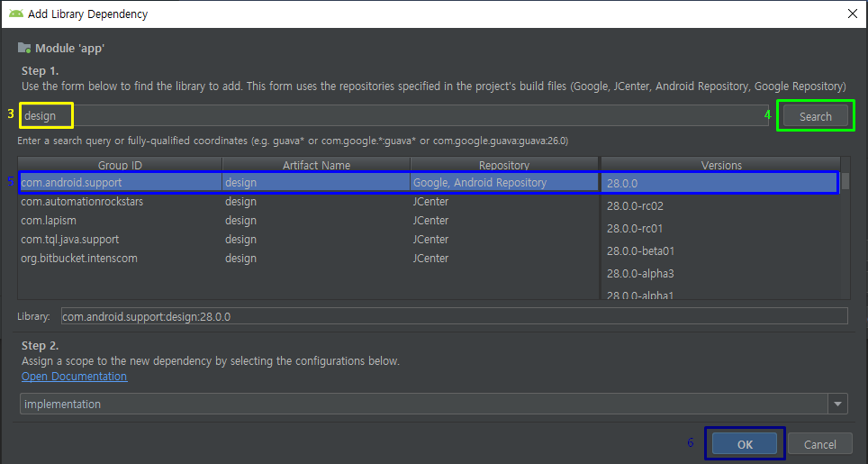Screen dimensions: 868x464
Task: Select the org.bitbucket.intenscom row
Action: click(x=309, y=258)
